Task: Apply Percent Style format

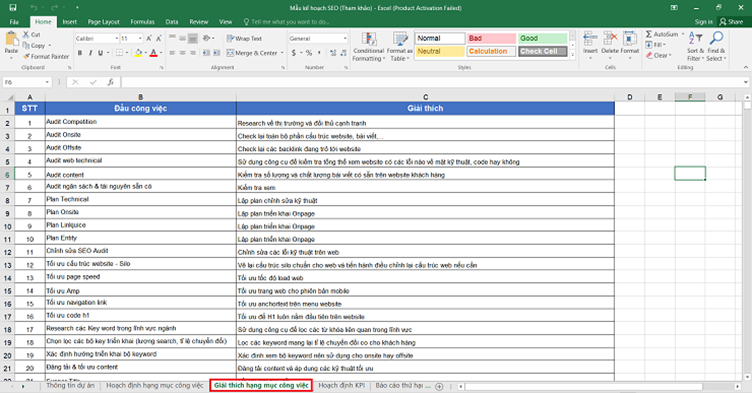Action: 309,53
